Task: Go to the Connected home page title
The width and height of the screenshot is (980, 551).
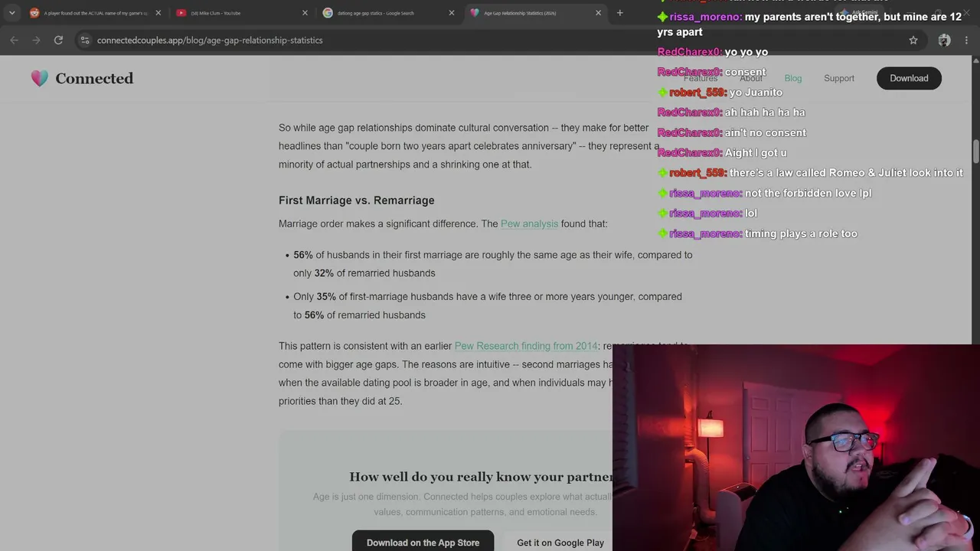Action: click(x=94, y=78)
